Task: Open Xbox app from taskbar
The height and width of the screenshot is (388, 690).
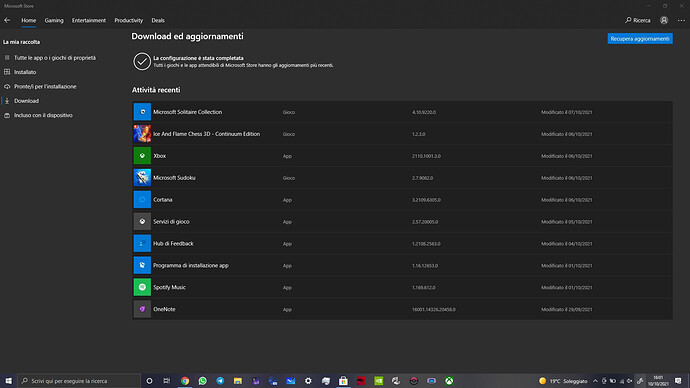Action: 449,381
